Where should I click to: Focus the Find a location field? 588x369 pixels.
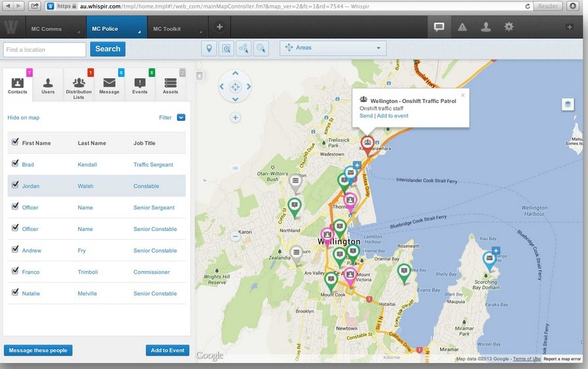pos(45,49)
